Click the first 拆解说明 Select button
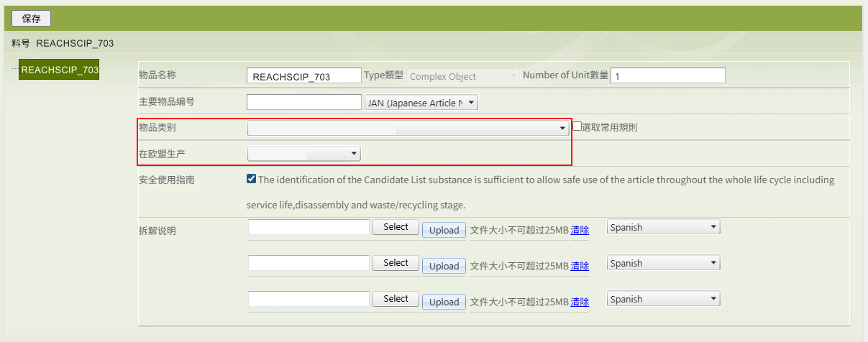 [396, 227]
